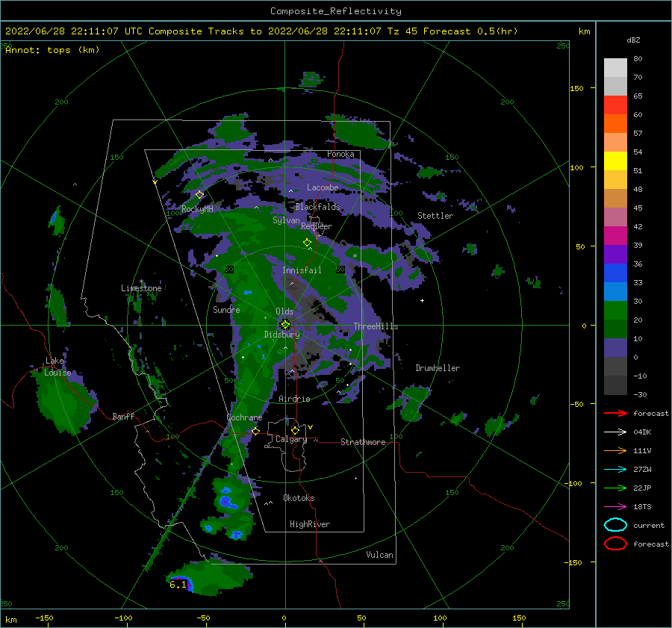Click the 'Stettler' city label

[435, 216]
